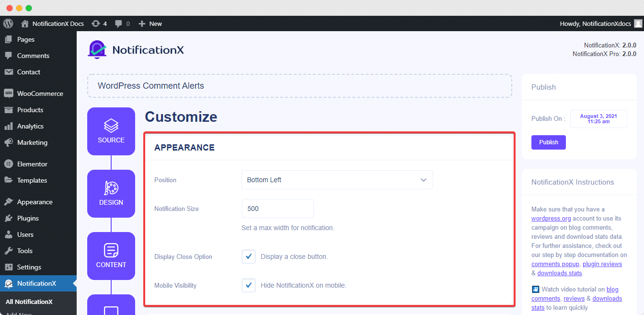This screenshot has width=644, height=315.
Task: Open NotificationX Docs site home link
Action: click(53, 23)
